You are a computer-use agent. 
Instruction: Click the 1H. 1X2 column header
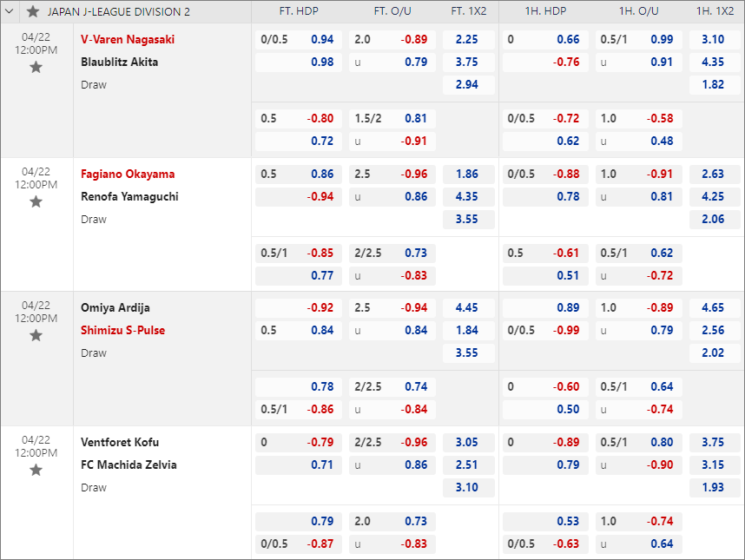click(x=715, y=11)
